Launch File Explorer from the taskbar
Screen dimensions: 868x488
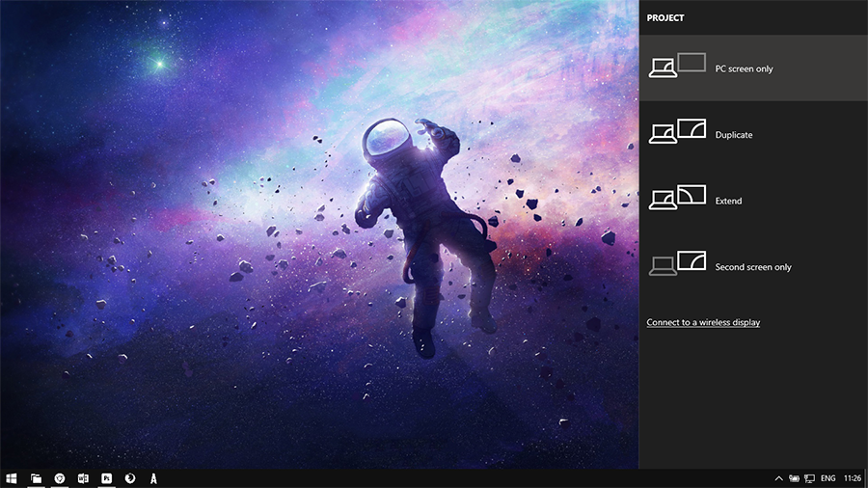coord(36,478)
